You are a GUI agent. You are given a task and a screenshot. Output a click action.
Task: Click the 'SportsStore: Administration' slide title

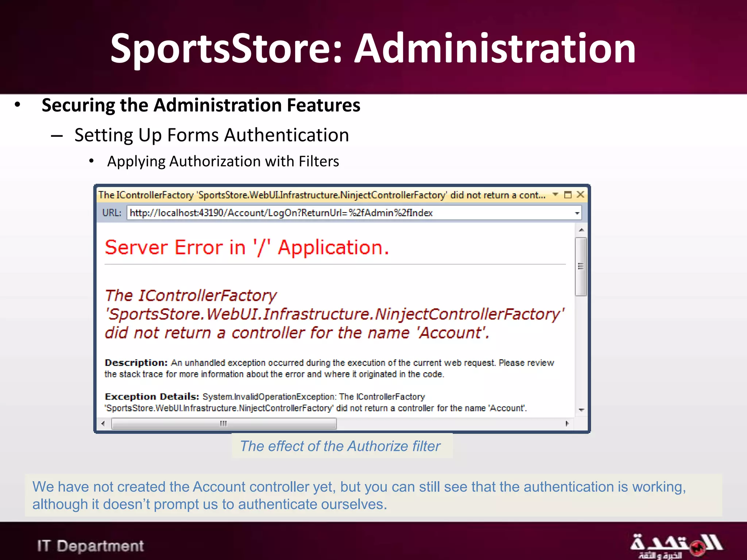(373, 49)
